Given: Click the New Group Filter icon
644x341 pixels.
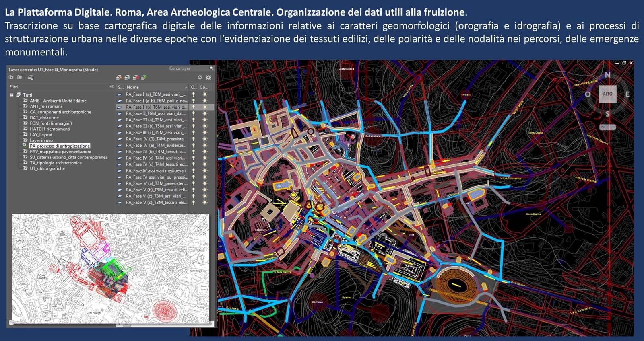Looking at the screenshot, I should [x=19, y=78].
